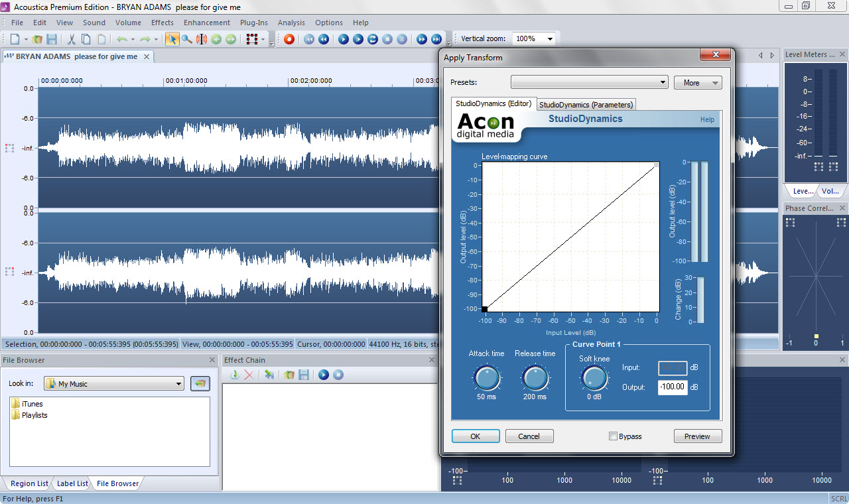
Task: Expand the New file dropdown arrow
Action: [x=25, y=39]
